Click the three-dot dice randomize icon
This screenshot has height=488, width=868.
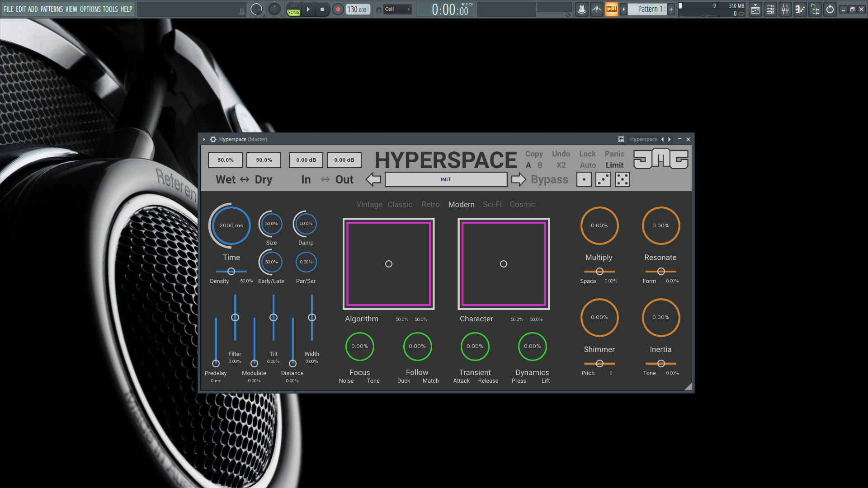tap(603, 179)
